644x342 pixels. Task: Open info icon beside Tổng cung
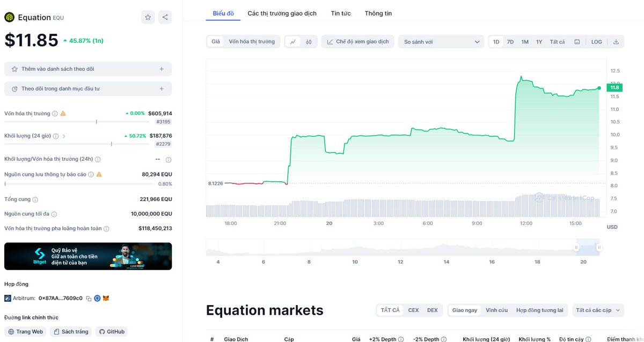click(35, 199)
